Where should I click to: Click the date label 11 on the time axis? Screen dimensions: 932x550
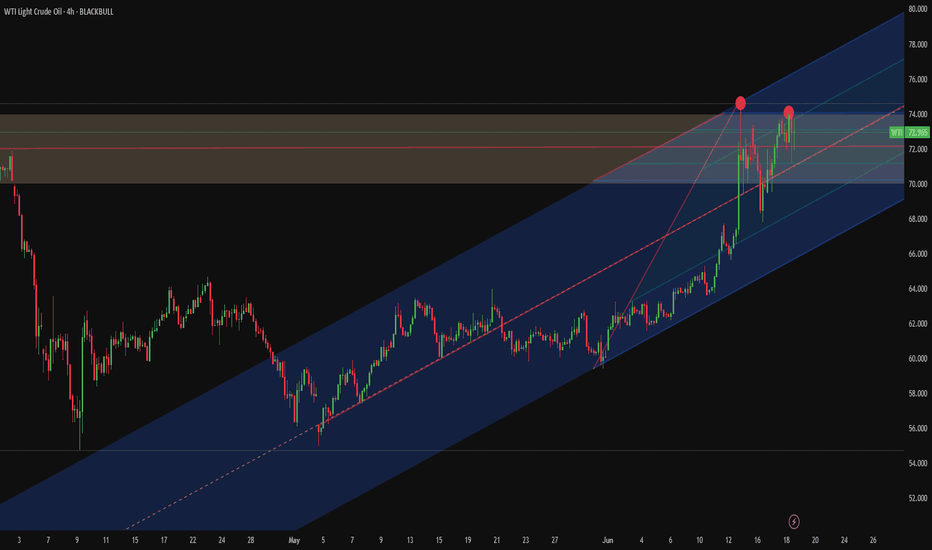point(106,540)
